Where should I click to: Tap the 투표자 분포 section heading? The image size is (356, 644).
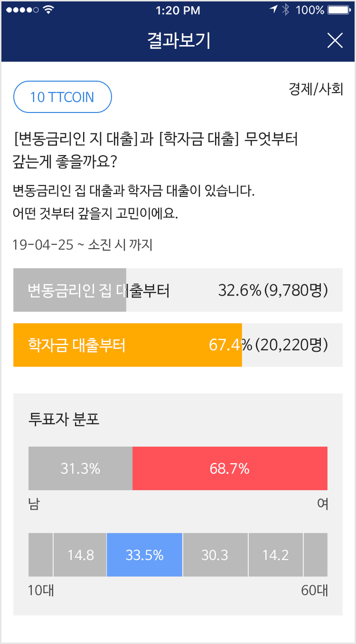[64, 420]
